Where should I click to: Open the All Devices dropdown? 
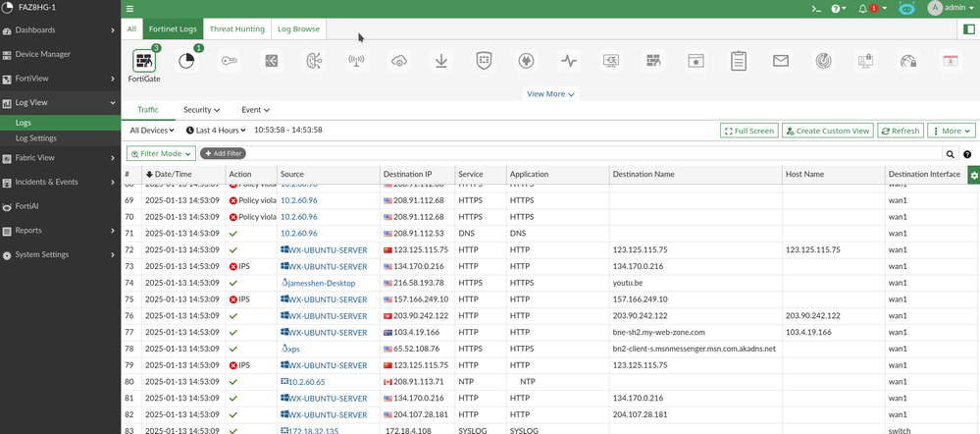(152, 131)
